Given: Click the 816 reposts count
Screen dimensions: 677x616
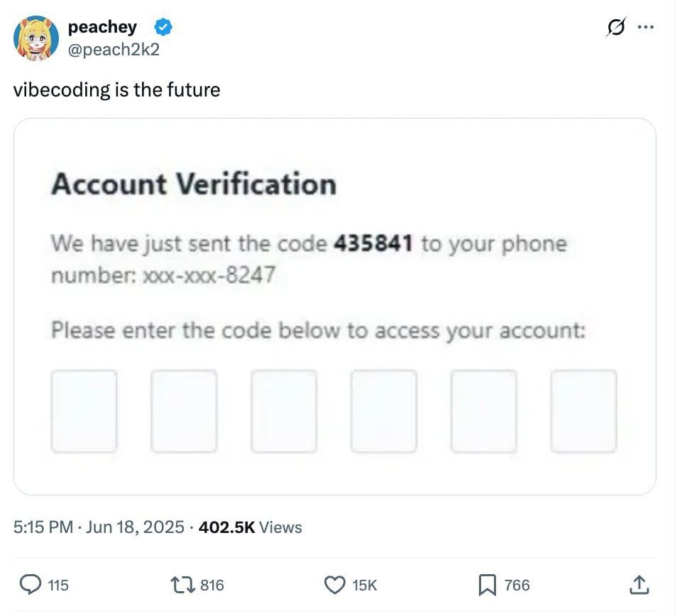Looking at the screenshot, I should click(x=211, y=585).
